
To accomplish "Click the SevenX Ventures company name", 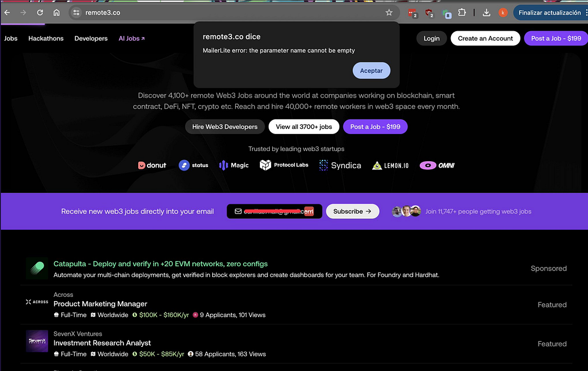I will 78,334.
